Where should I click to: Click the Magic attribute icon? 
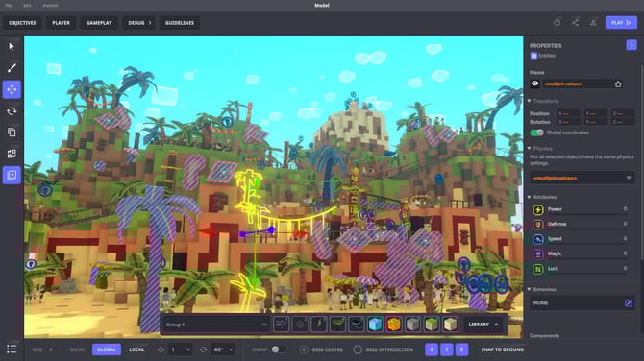tap(538, 253)
